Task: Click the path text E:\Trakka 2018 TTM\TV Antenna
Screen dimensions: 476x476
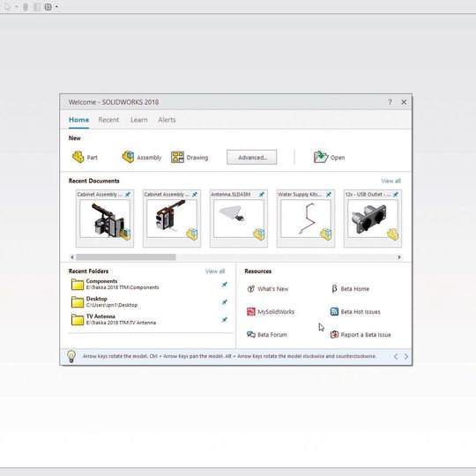Action: click(121, 323)
